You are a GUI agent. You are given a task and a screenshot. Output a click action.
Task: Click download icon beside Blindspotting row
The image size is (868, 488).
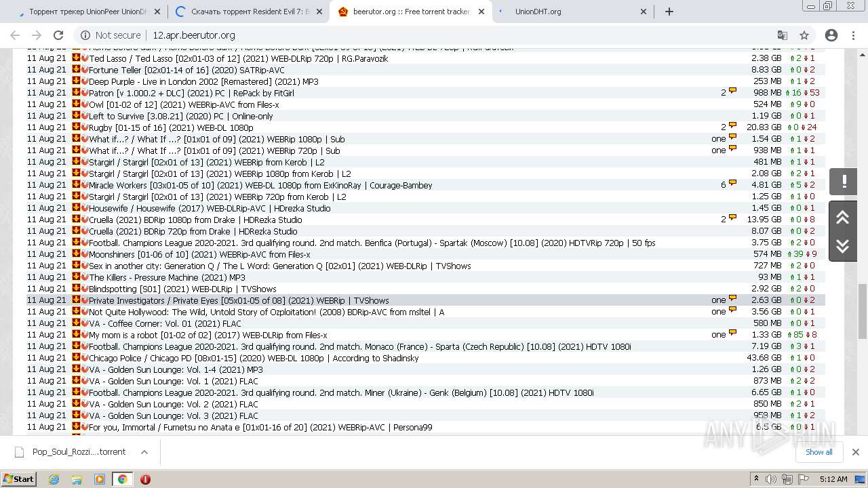pos(76,288)
